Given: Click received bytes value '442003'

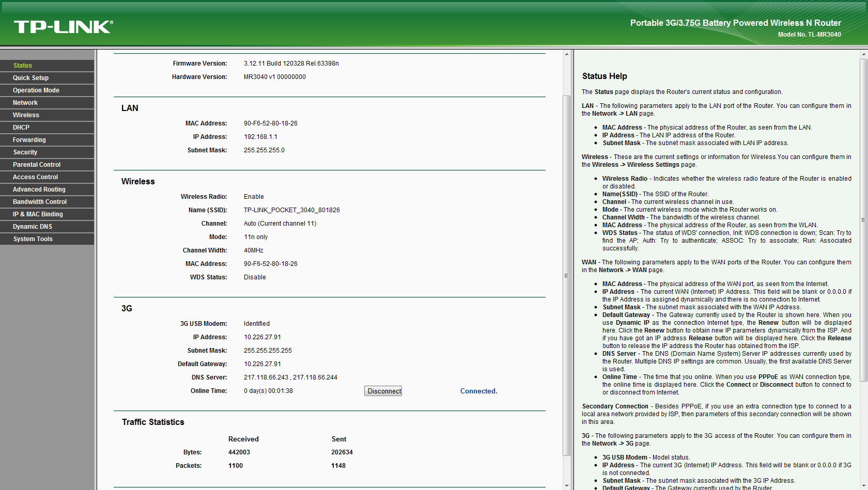Looking at the screenshot, I should click(x=239, y=452).
